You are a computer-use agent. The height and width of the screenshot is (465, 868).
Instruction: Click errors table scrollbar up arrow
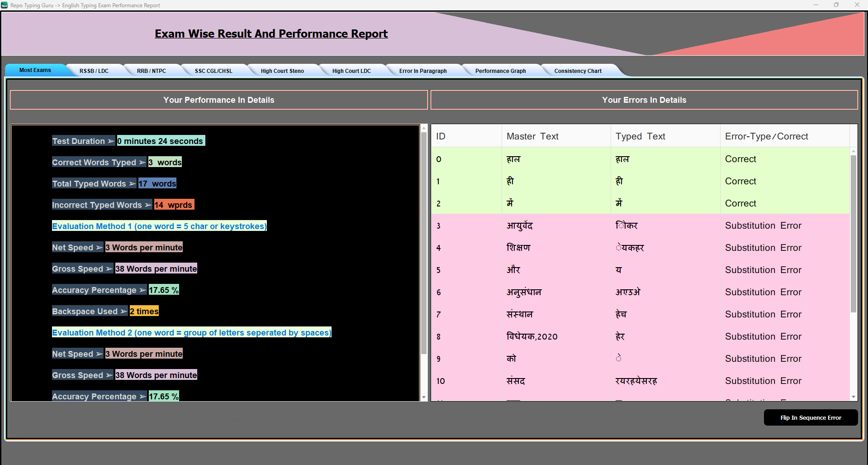click(854, 151)
